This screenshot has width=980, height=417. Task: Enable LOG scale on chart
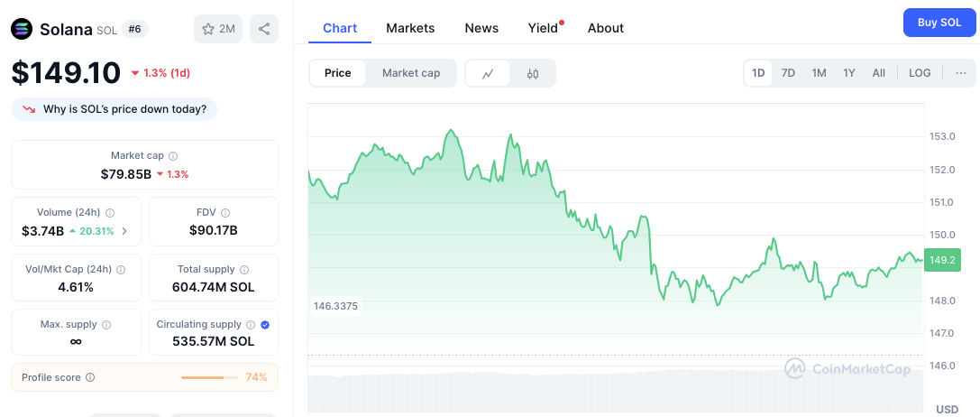coord(920,73)
